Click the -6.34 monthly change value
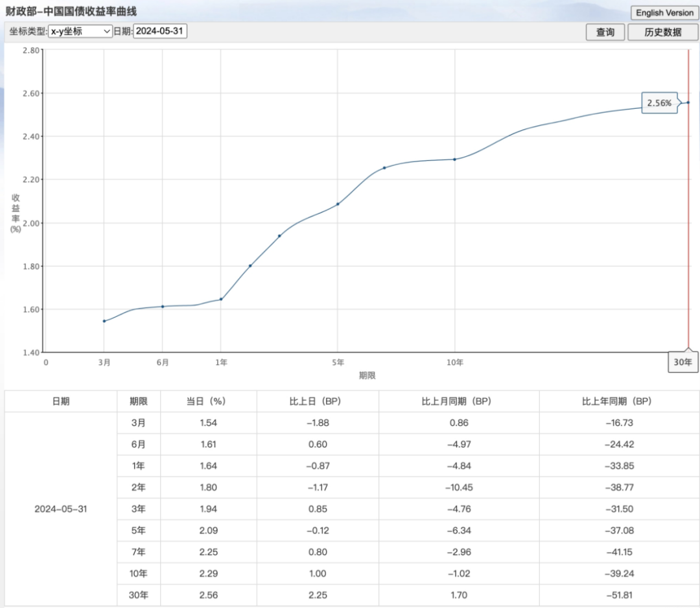700x608 pixels. [459, 530]
